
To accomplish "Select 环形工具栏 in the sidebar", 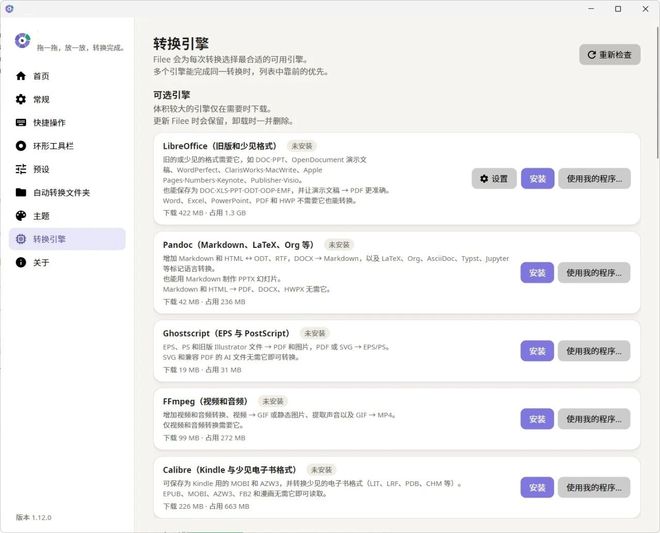I will (67, 146).
